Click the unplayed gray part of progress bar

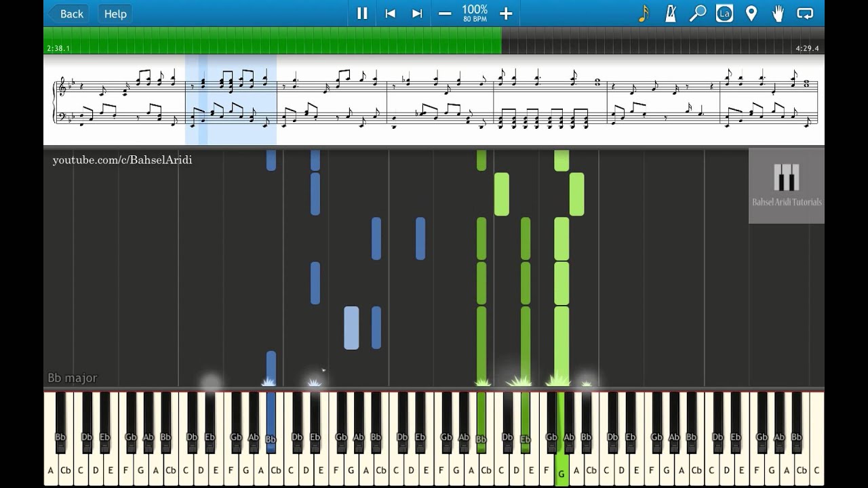663,40
